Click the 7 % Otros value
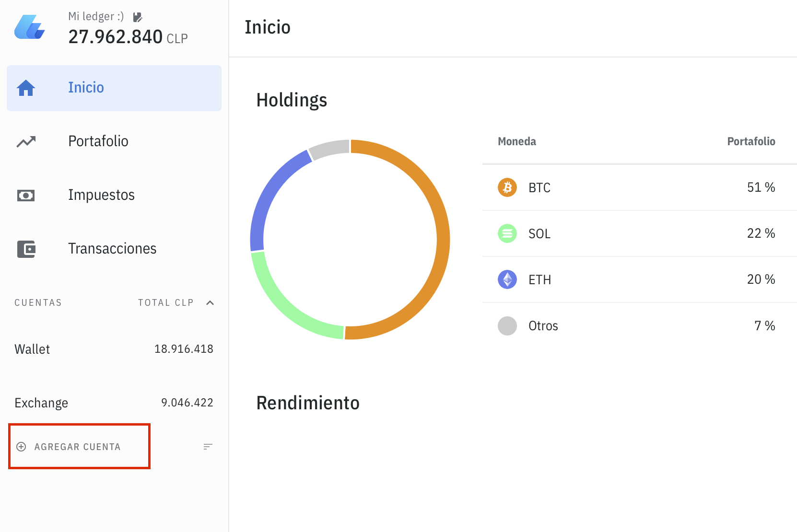797x532 pixels. point(765,326)
